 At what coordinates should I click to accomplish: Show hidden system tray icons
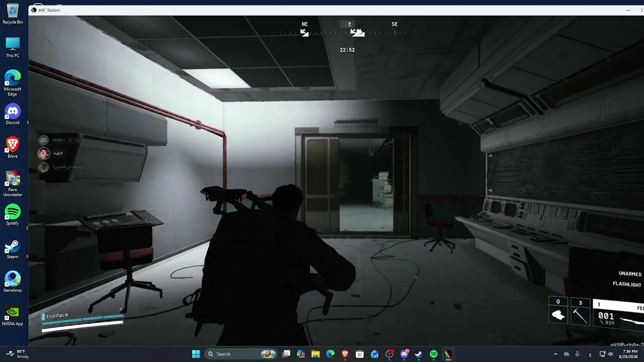pyautogui.click(x=555, y=354)
